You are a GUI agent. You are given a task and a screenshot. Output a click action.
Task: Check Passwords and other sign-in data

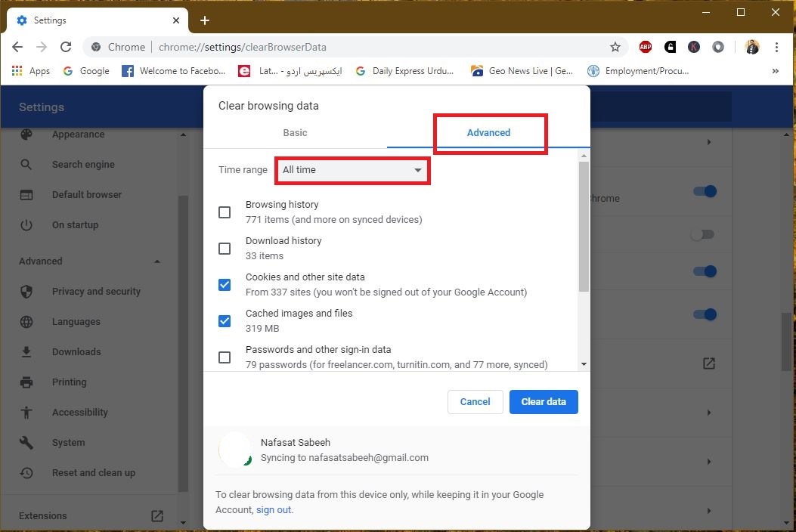pos(225,357)
